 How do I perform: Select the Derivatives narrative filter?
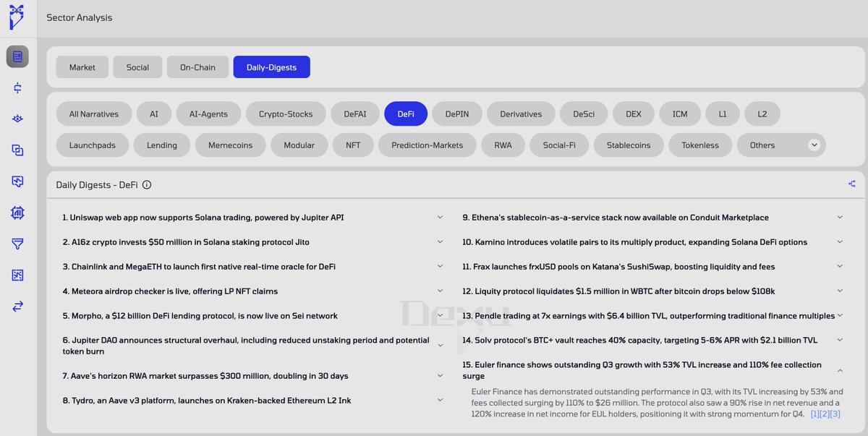[521, 114]
